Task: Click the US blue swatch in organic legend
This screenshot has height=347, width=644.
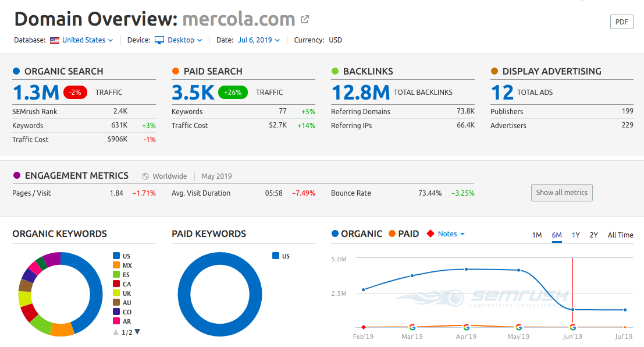Action: pyautogui.click(x=116, y=256)
